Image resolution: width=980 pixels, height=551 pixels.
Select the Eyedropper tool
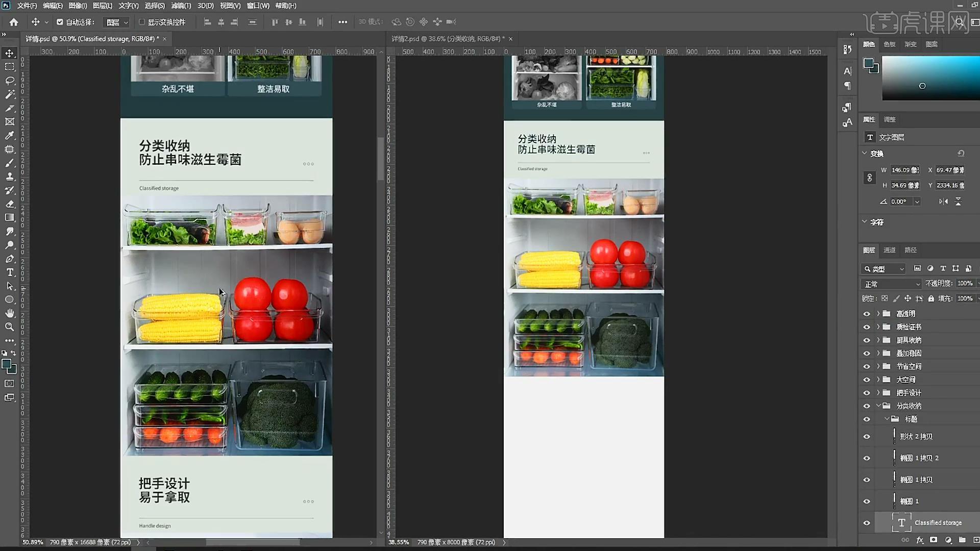[x=10, y=135]
